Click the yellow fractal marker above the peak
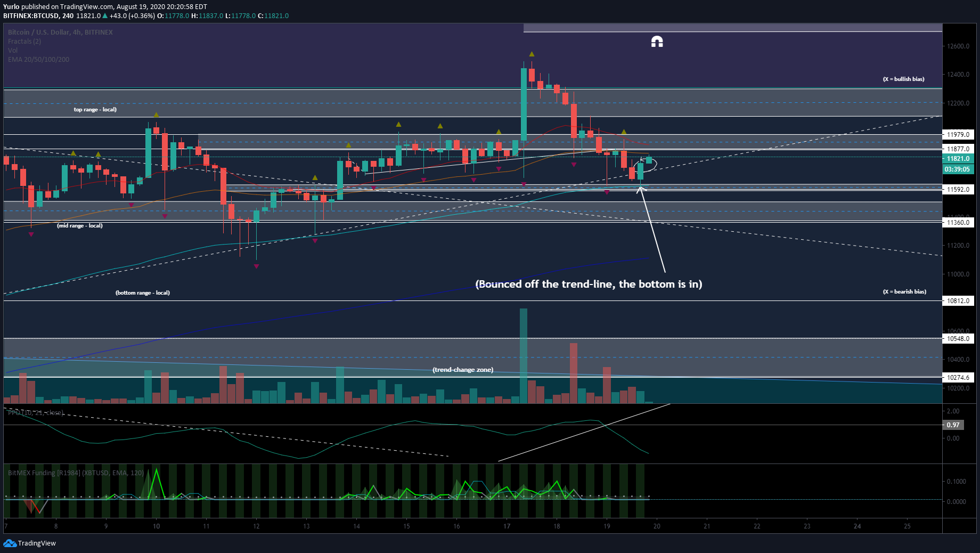 (x=532, y=54)
